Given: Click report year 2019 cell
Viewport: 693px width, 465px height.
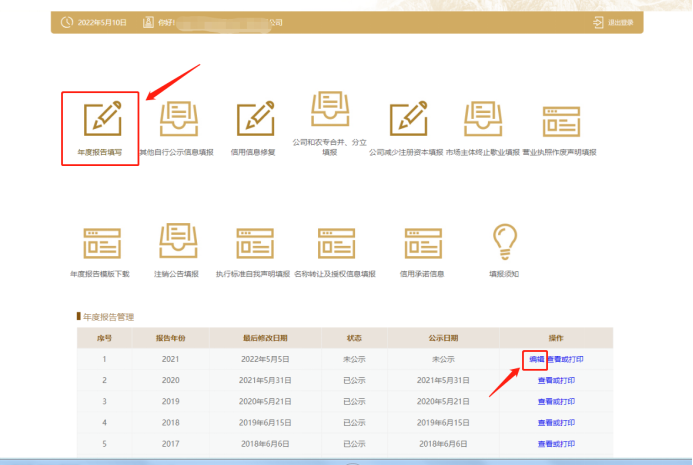Looking at the screenshot, I should 171,402.
